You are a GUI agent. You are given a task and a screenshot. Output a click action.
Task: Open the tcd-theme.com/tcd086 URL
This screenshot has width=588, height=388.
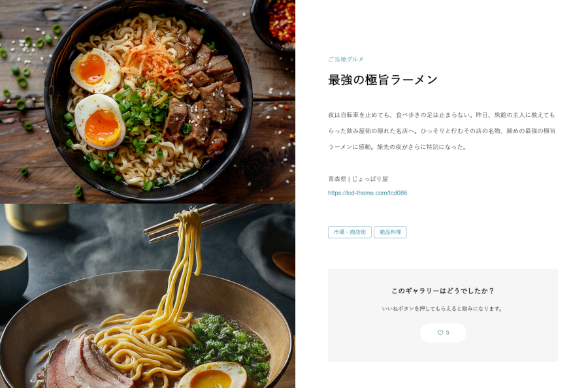point(367,193)
